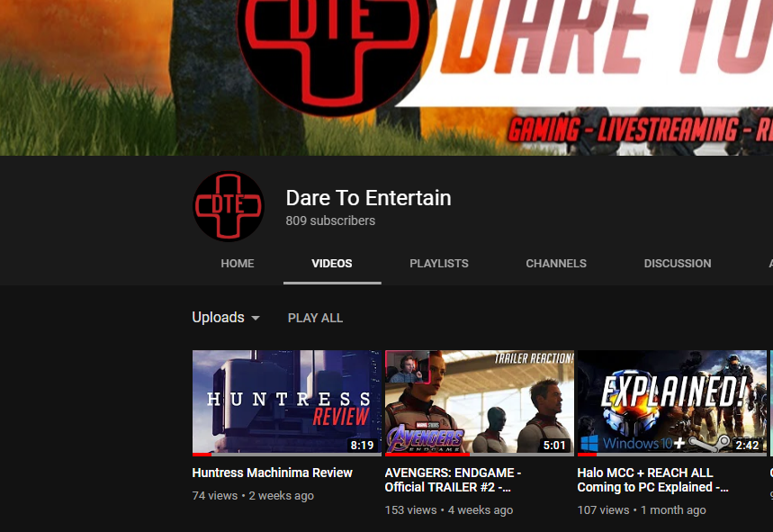Open the Home tab
773x532 pixels.
point(238,264)
